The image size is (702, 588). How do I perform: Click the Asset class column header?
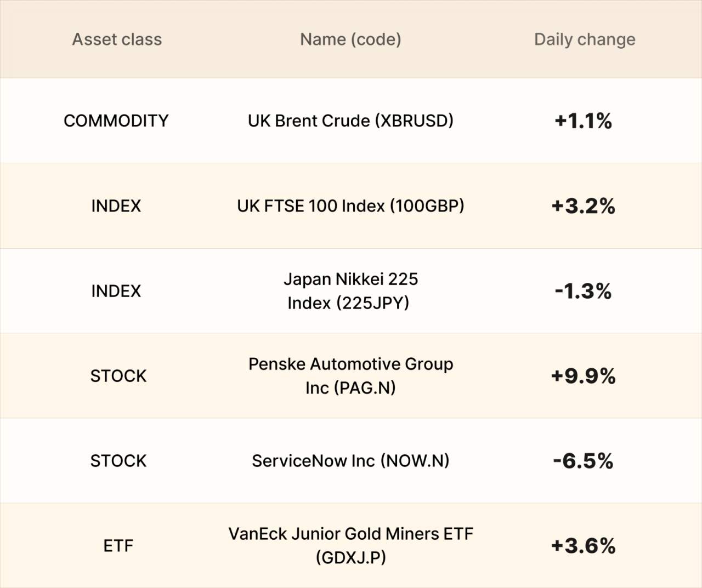coord(117,39)
